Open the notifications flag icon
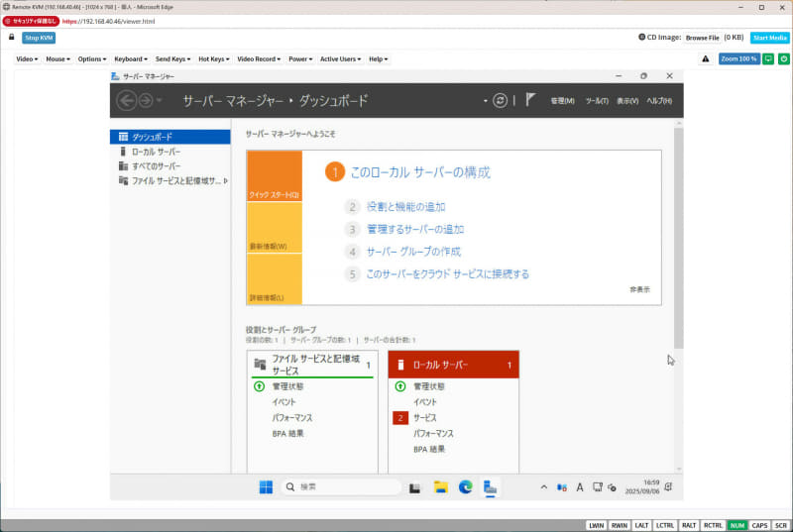The height and width of the screenshot is (532, 793). [529, 99]
